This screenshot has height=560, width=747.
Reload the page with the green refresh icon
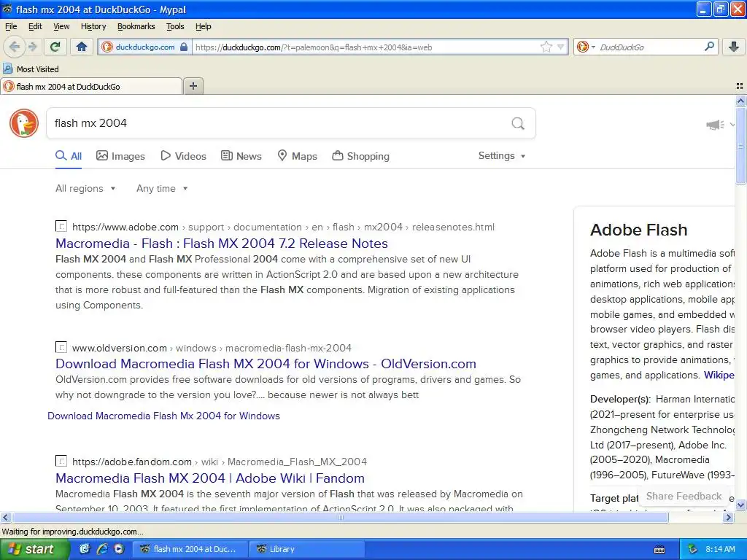(x=55, y=47)
